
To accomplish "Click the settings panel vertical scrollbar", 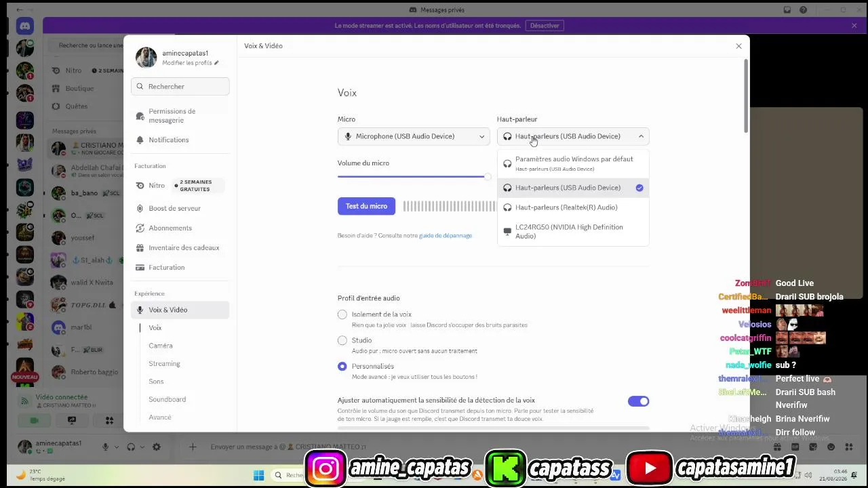I will point(746,96).
